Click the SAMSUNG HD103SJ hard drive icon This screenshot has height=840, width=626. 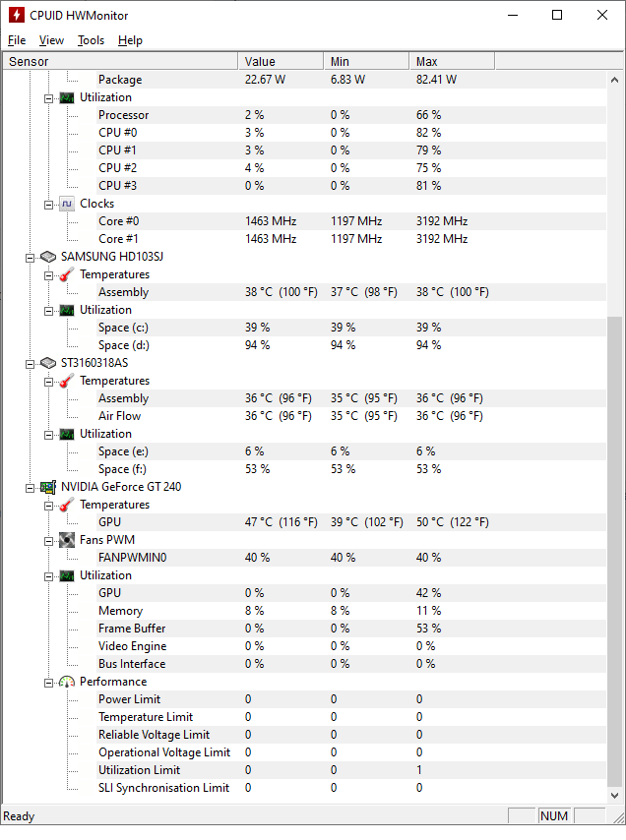pyautogui.click(x=48, y=257)
